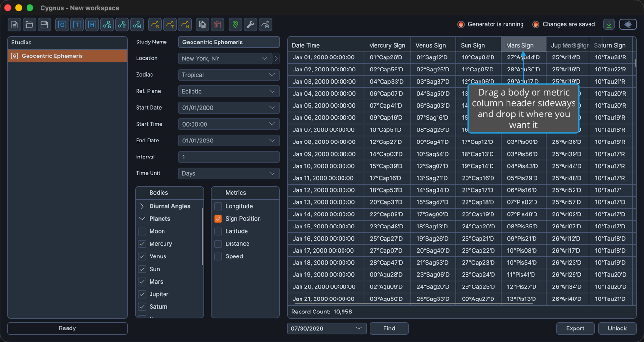Click the orange chart H toolbar icon
The width and height of the screenshot is (644, 342).
(x=185, y=25)
